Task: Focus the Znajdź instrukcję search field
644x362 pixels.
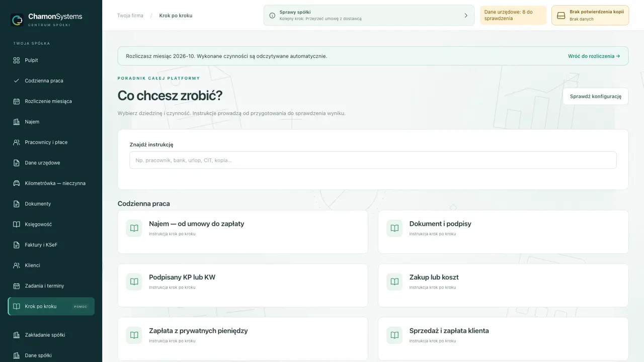Action: [x=373, y=160]
